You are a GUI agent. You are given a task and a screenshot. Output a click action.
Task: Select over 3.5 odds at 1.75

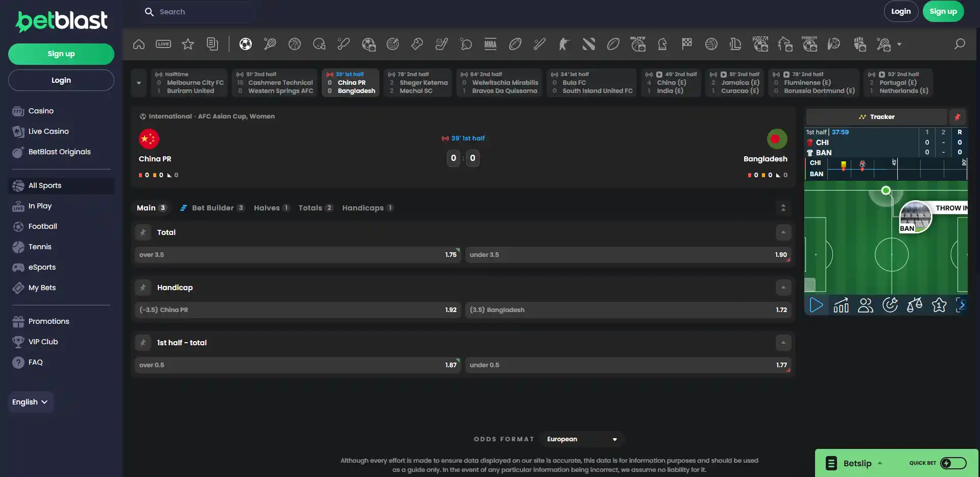click(298, 255)
